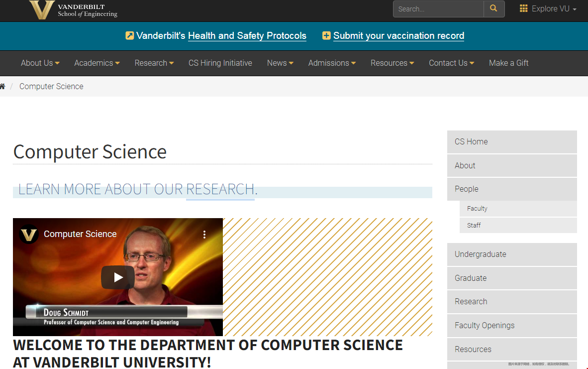Focus the Search input field
Image resolution: width=588 pixels, height=369 pixels.
pyautogui.click(x=438, y=8)
